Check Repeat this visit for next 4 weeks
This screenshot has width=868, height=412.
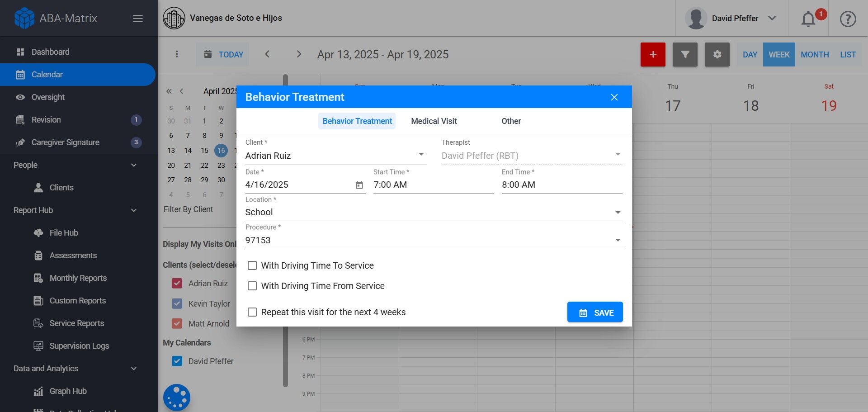coord(252,312)
